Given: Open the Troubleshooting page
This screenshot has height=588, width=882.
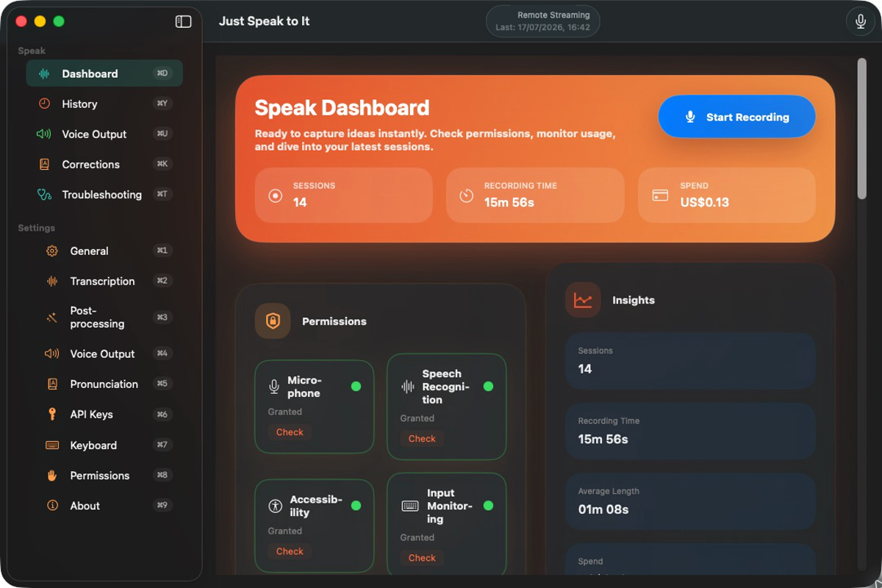Looking at the screenshot, I should click(104, 194).
